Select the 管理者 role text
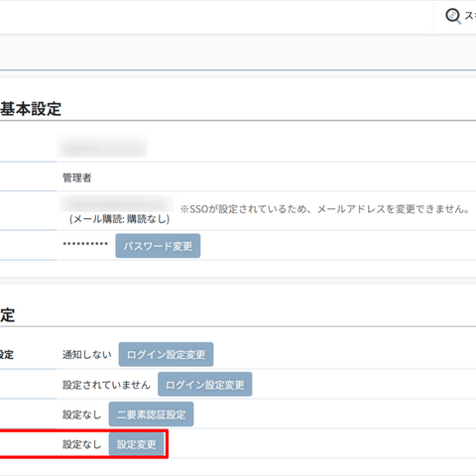Image resolution: width=476 pixels, height=476 pixels. click(x=77, y=178)
